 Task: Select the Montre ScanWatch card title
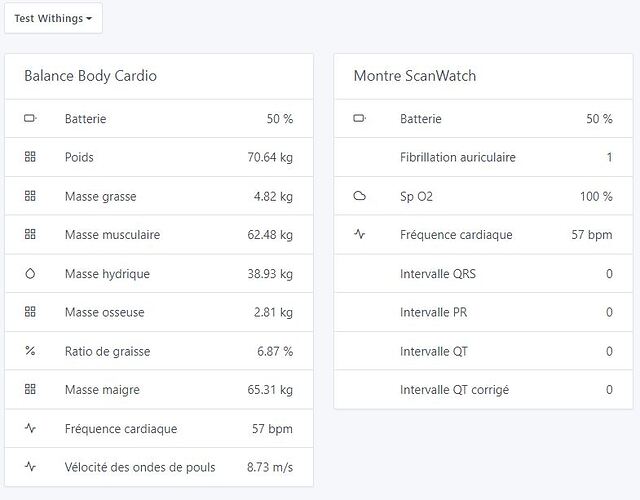tap(415, 76)
